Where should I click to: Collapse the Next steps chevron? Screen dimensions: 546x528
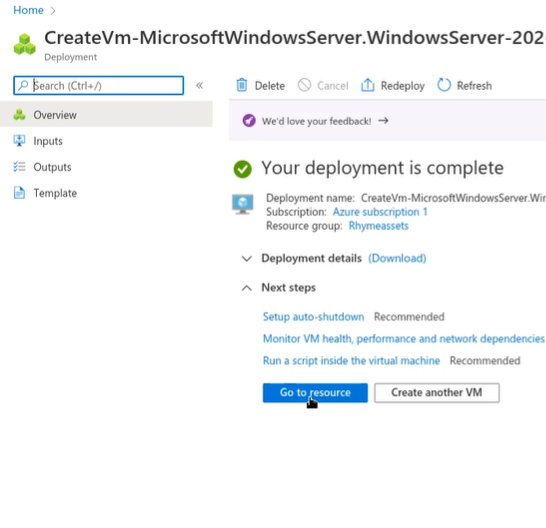tap(247, 288)
